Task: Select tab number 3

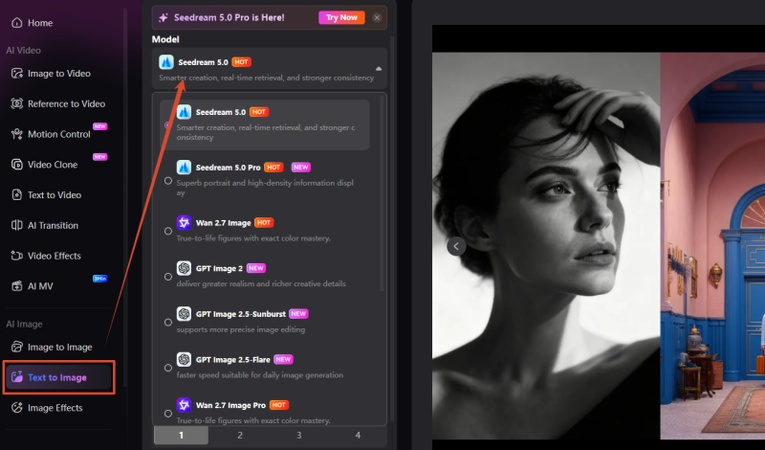Action: click(x=299, y=435)
